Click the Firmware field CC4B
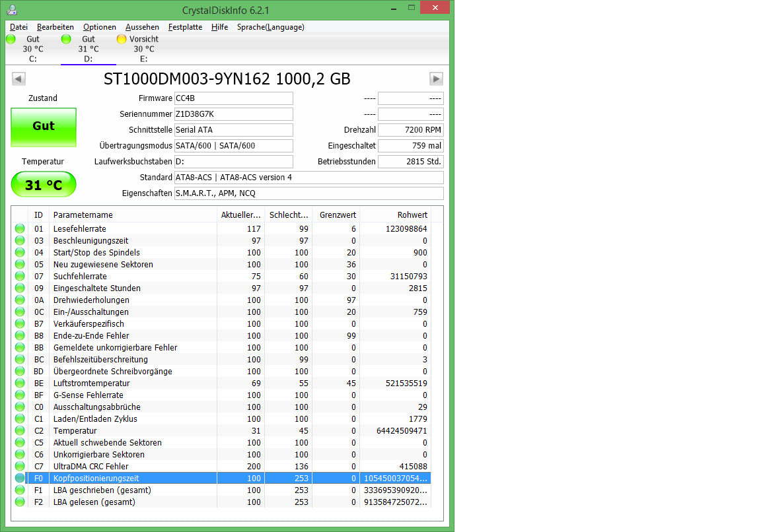 [233, 98]
